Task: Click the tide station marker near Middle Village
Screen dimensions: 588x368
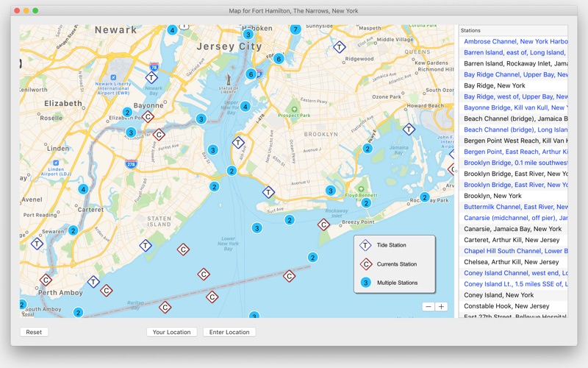Action: (x=340, y=47)
